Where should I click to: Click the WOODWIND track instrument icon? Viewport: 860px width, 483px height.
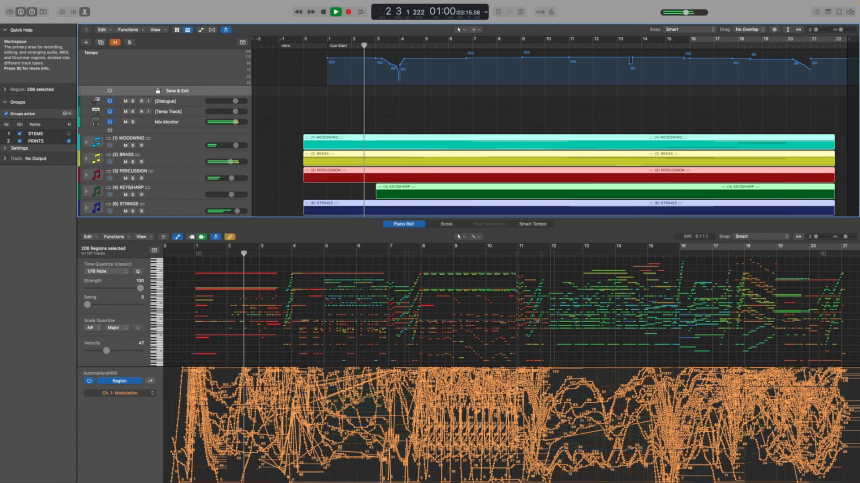pos(96,142)
